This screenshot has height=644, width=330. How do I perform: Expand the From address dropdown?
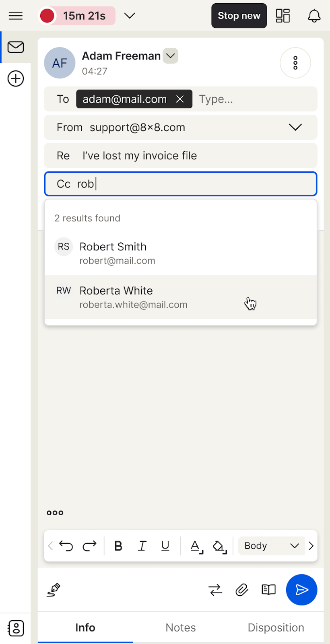click(x=295, y=127)
